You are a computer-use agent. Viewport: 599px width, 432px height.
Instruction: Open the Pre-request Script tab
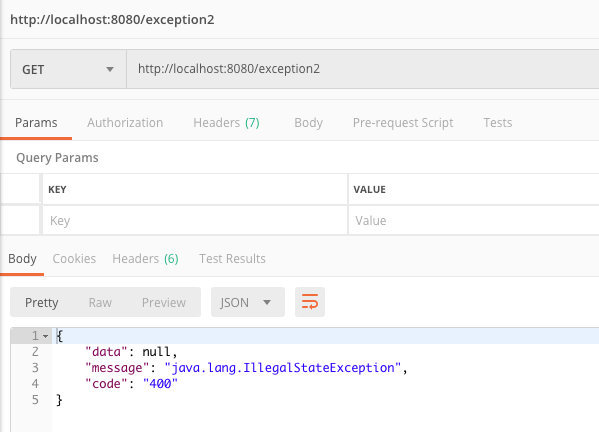(x=403, y=123)
